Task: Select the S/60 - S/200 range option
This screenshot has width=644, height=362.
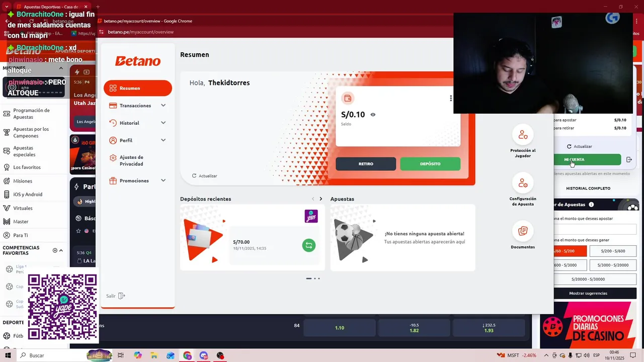Action: [570, 251]
